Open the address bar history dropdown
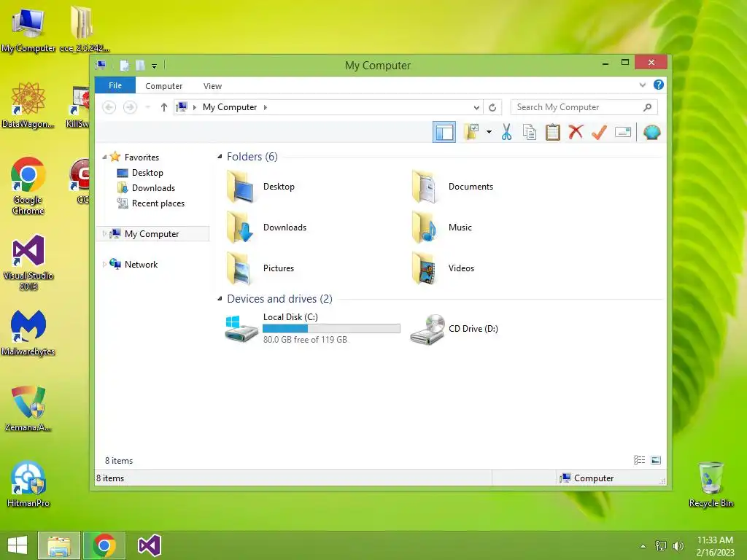The image size is (747, 560). point(476,107)
